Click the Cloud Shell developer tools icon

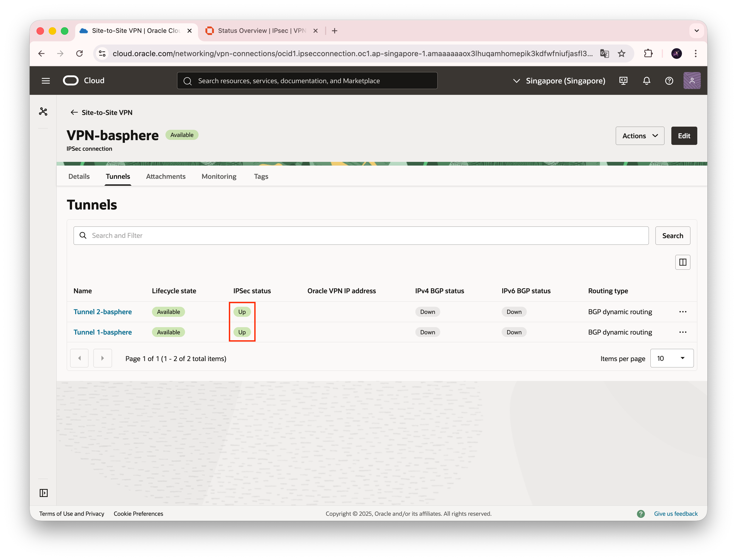pos(623,81)
